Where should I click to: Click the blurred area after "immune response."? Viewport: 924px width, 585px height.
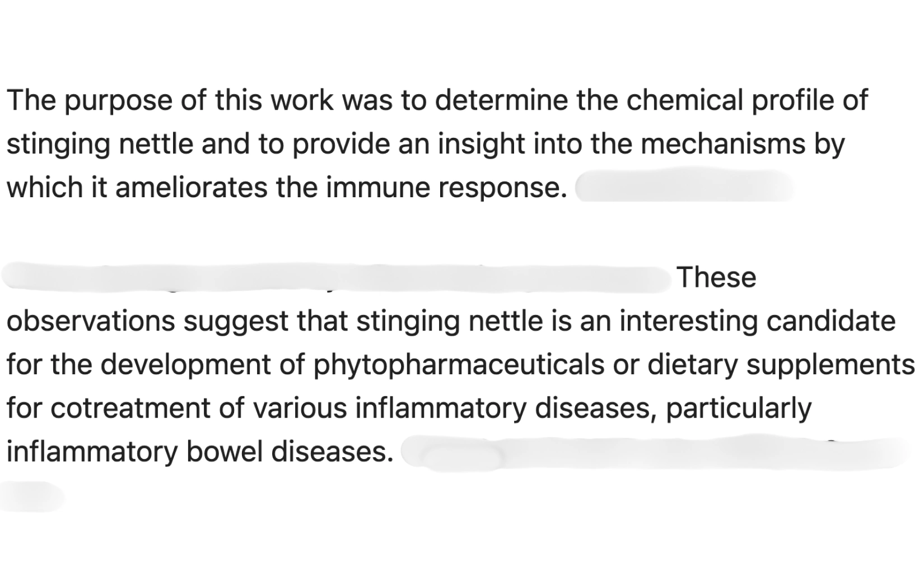[x=684, y=187]
